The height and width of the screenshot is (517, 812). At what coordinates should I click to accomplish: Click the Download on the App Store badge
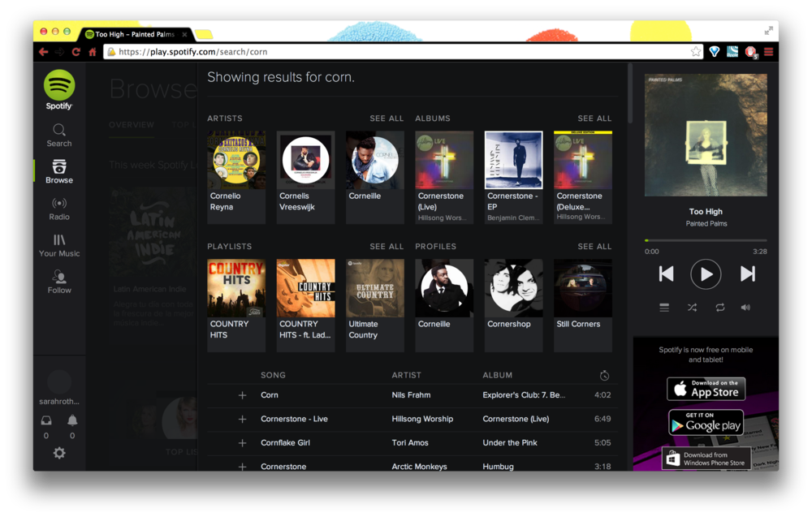coord(706,389)
